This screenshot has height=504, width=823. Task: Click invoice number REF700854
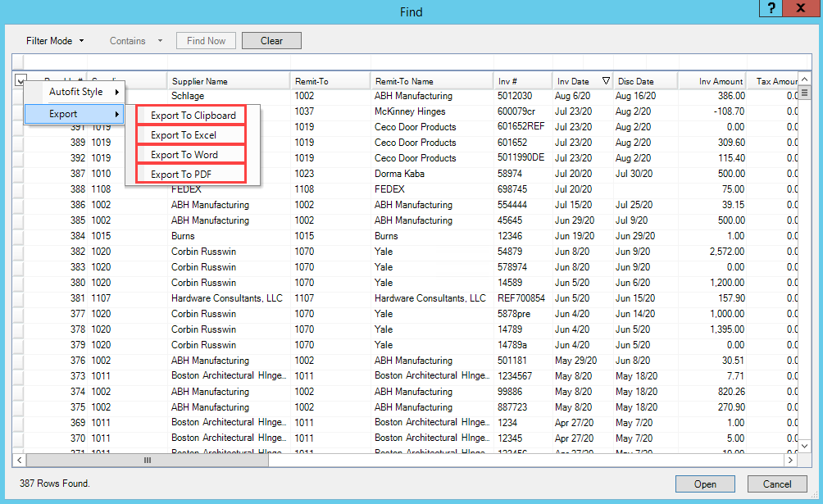[521, 298]
